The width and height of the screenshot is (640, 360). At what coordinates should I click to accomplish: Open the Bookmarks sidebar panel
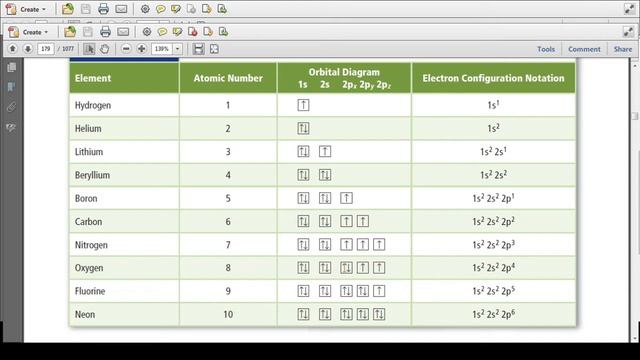point(11,87)
